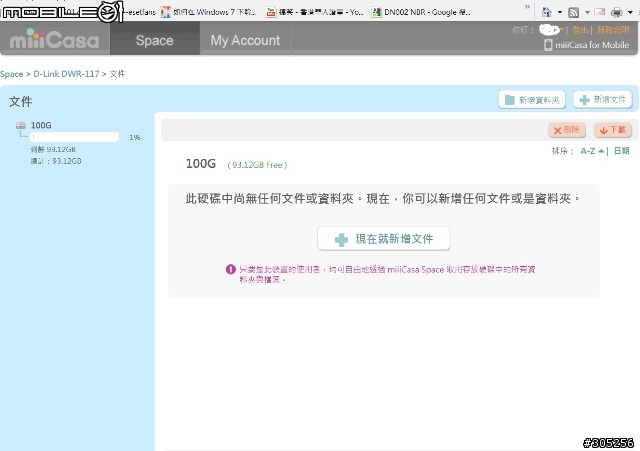This screenshot has height=451, width=640.
Task: Sort files by A-Z
Action: pyautogui.click(x=588, y=151)
